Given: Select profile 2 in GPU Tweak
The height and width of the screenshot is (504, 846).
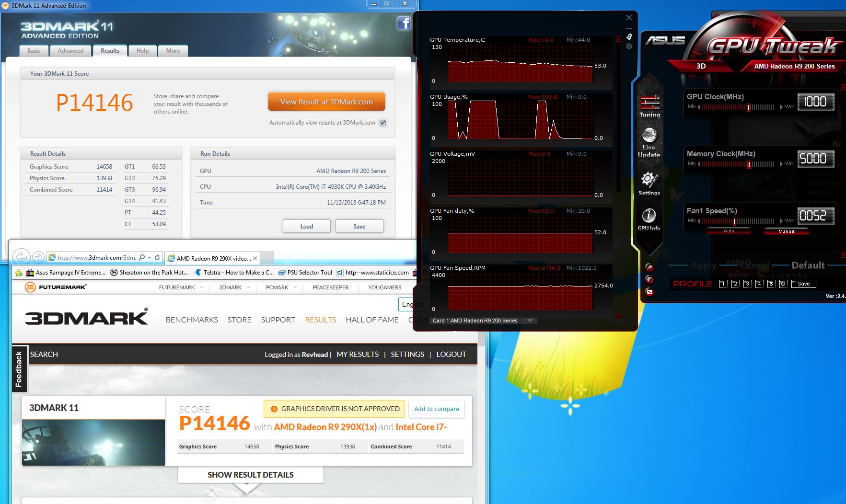Looking at the screenshot, I should 735,284.
